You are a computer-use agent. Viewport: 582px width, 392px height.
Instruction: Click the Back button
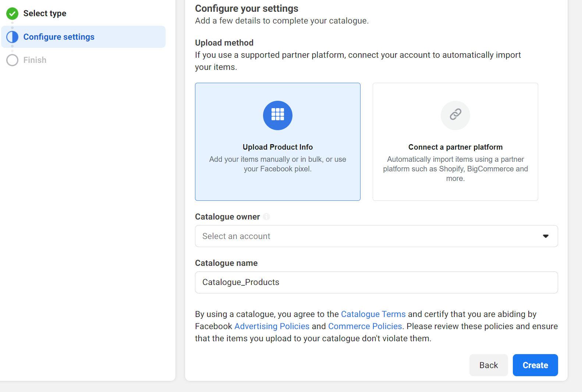point(488,365)
